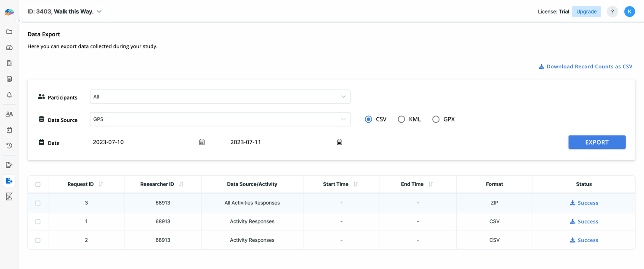Select the document icon in the sidebar
This screenshot has width=644, height=269.
(9, 63)
